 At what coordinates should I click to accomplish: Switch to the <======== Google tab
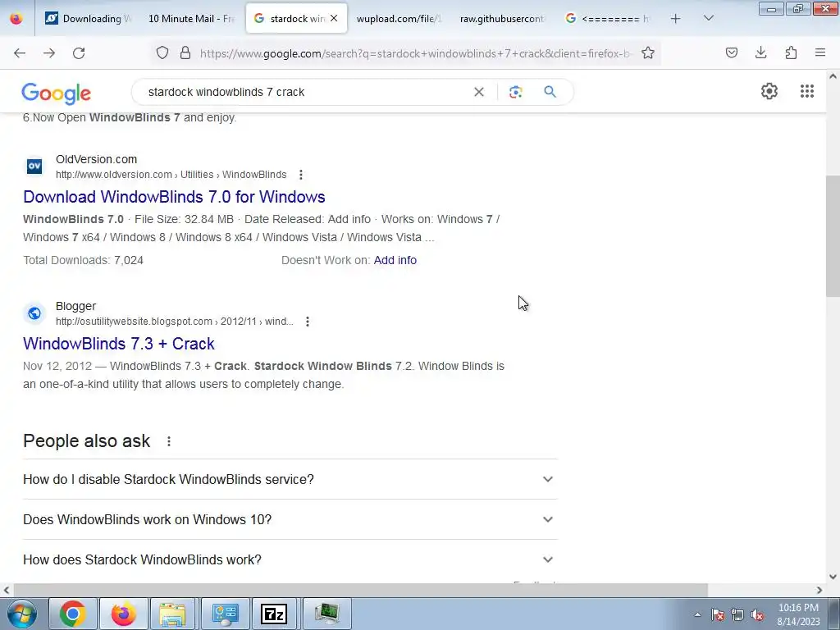click(608, 18)
